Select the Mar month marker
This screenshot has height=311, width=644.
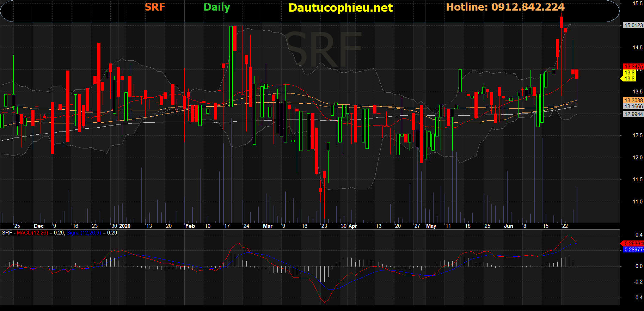(x=268, y=226)
